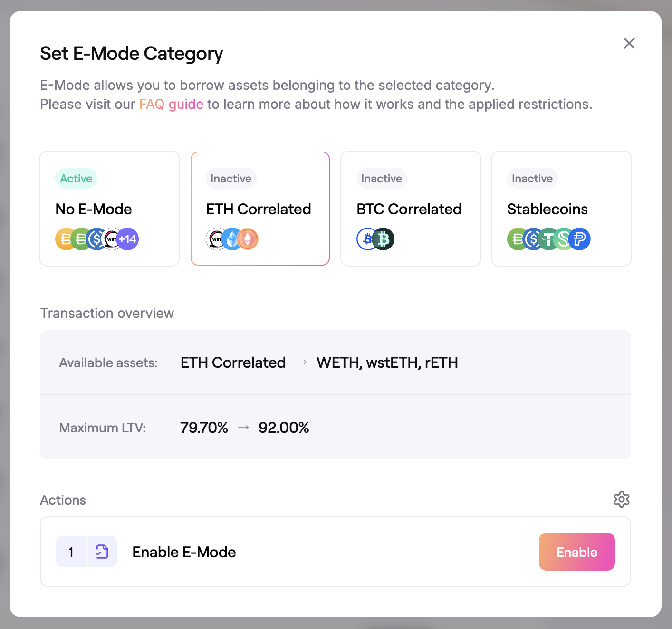Click the blue Bitcoin icon in BTC card
The width and height of the screenshot is (672, 629).
(366, 239)
